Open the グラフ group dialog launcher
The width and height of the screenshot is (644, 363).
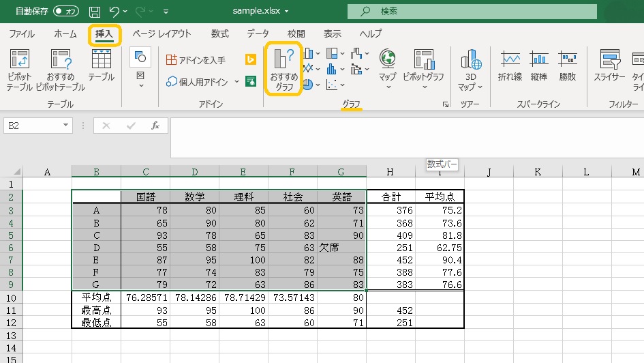coord(446,104)
